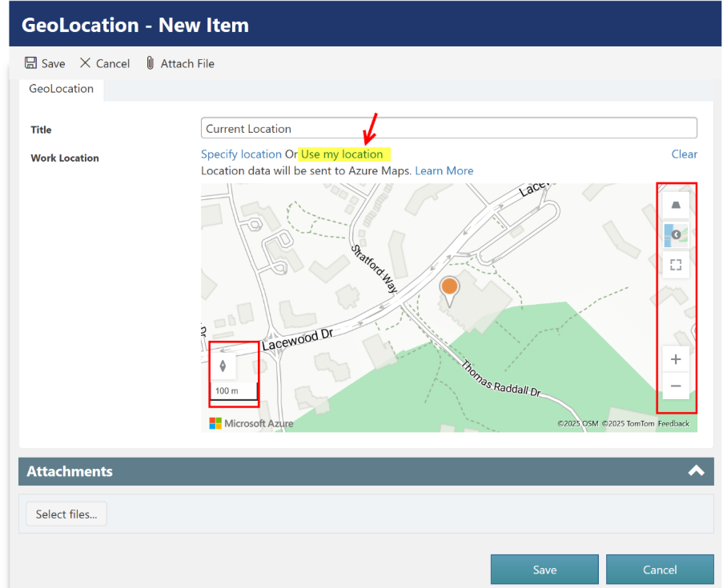This screenshot has width=723, height=588.
Task: Reset map rotation with compass icon
Action: 223,366
